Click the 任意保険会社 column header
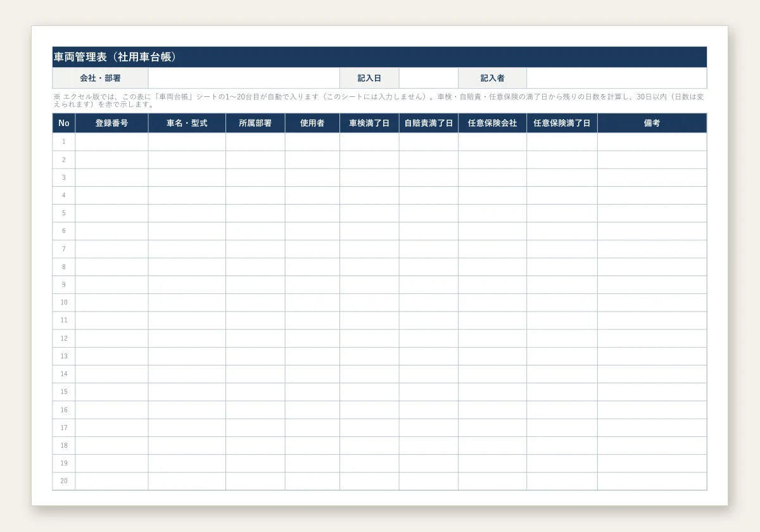 point(493,123)
